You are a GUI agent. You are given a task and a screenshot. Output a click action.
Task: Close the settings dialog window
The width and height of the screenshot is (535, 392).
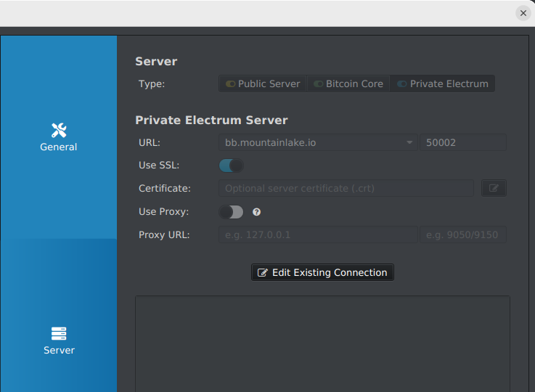pyautogui.click(x=523, y=13)
